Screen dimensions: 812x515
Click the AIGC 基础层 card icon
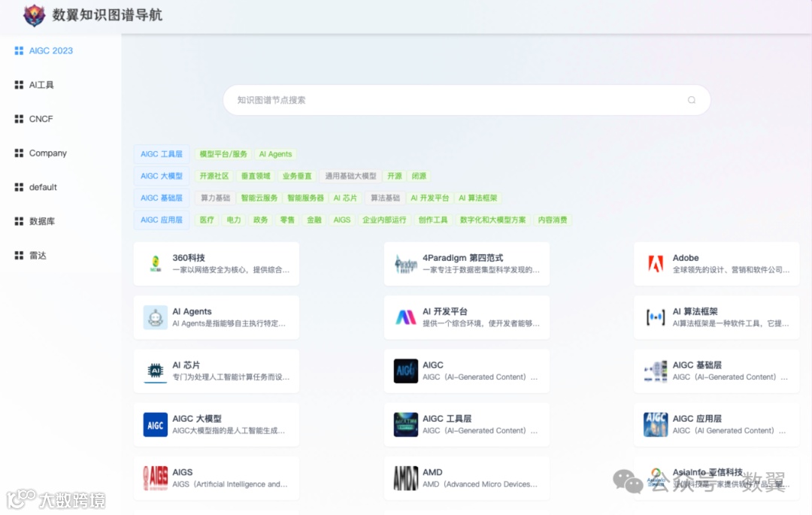tap(656, 371)
